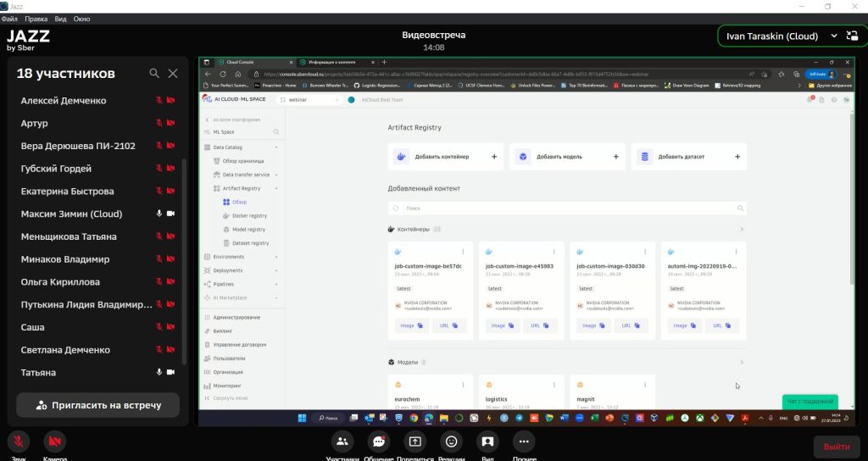
Task: Click the Добавить модель card
Action: (567, 157)
